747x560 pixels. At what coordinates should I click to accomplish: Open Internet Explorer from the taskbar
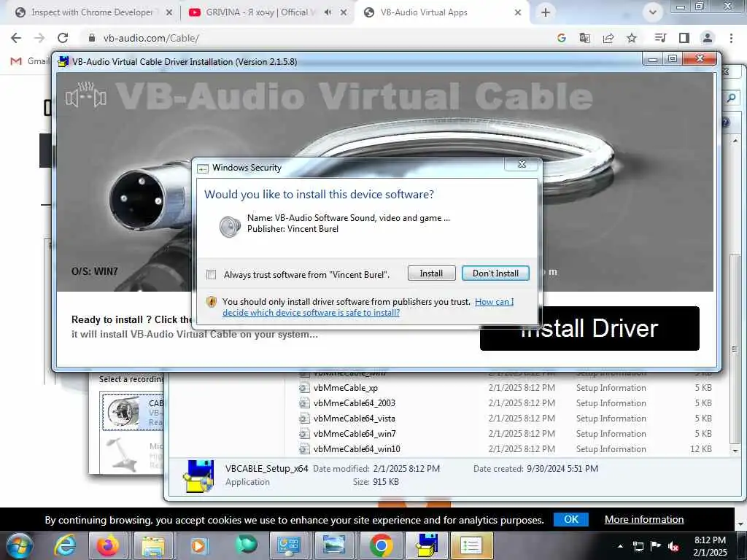[65, 545]
